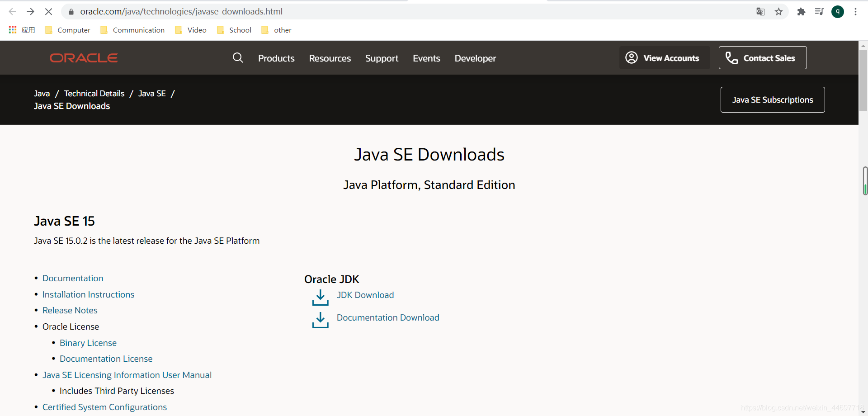The image size is (868, 416).
Task: Stop page loading with X button
Action: coord(48,12)
